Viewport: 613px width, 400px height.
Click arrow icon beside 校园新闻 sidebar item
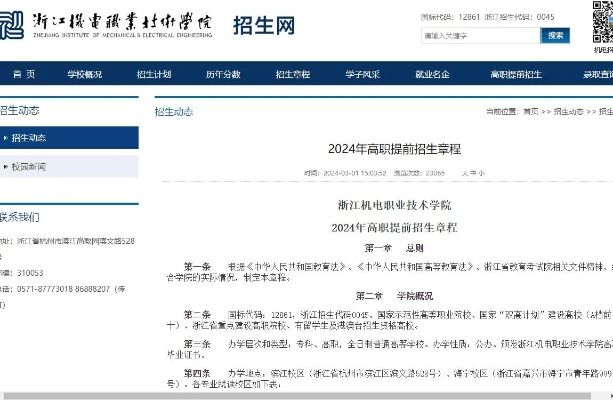click(5, 166)
